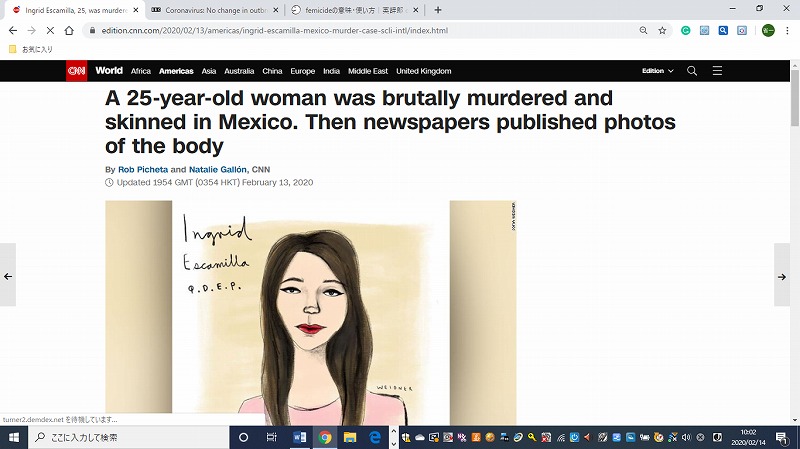Screen dimensions: 800x449
Task: Open the Americas section
Action: click(x=176, y=71)
